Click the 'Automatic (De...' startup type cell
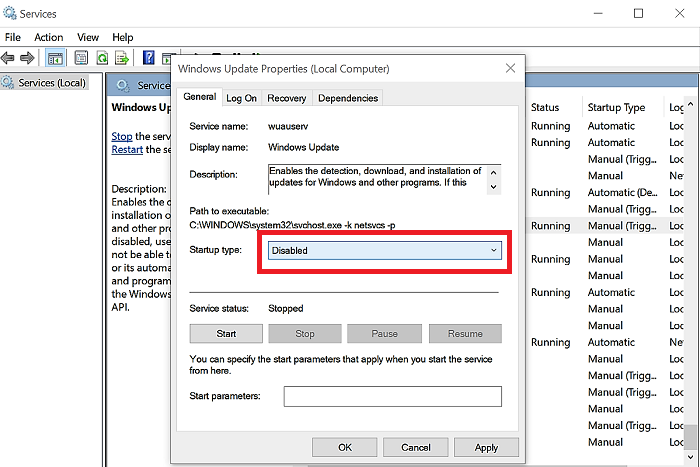Viewport: 700px width, 467px height. (x=622, y=192)
